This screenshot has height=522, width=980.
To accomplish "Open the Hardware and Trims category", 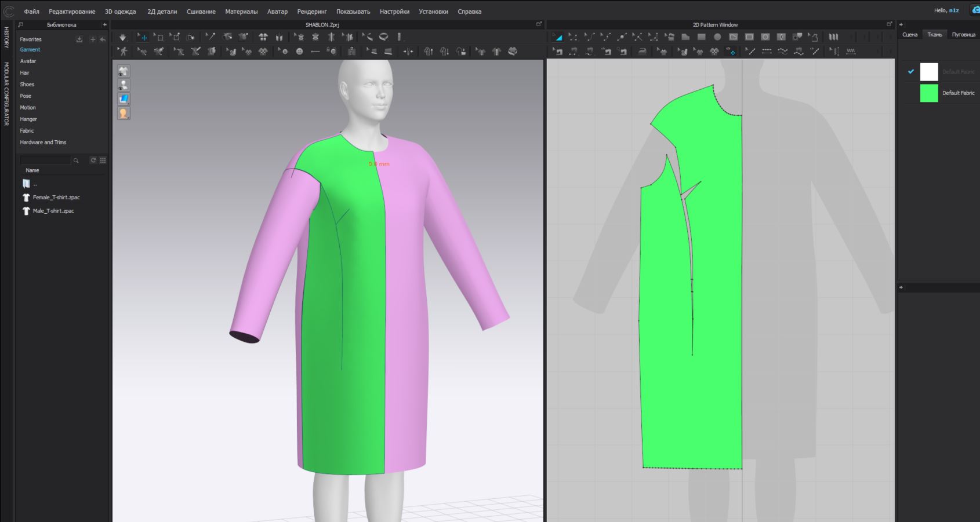I will click(x=43, y=143).
